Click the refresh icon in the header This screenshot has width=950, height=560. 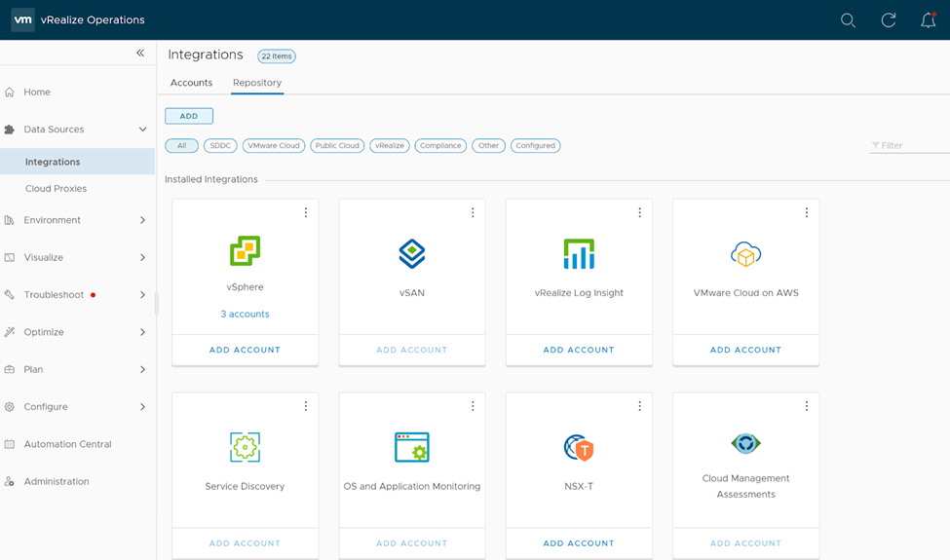point(889,20)
